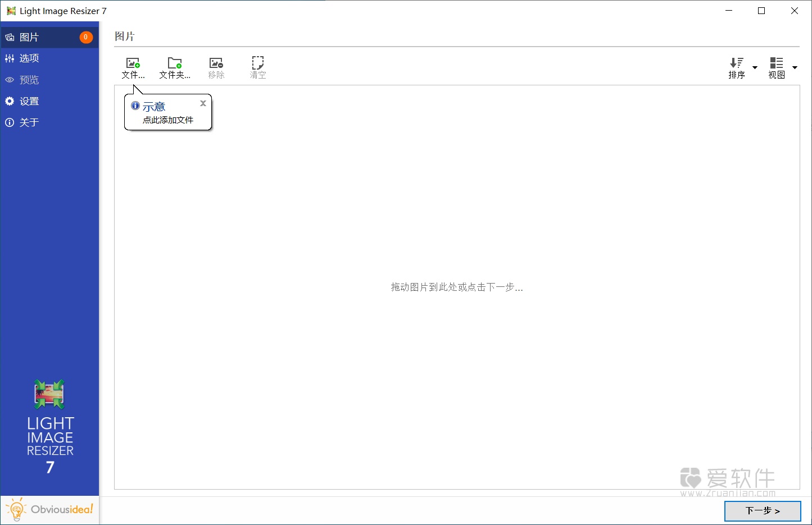
Task: Click the app icon in title bar
Action: coord(11,11)
